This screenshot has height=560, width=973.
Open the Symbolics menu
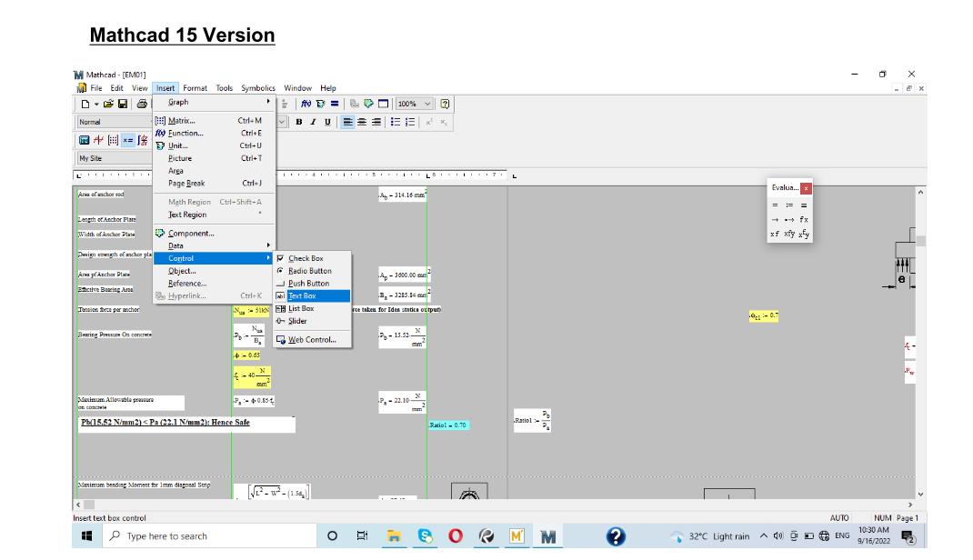click(259, 87)
